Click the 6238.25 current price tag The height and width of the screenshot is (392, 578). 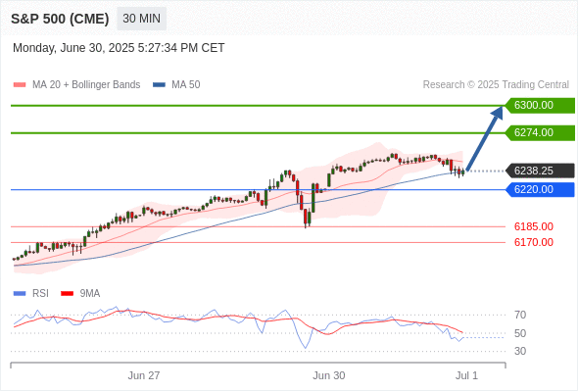coord(540,171)
